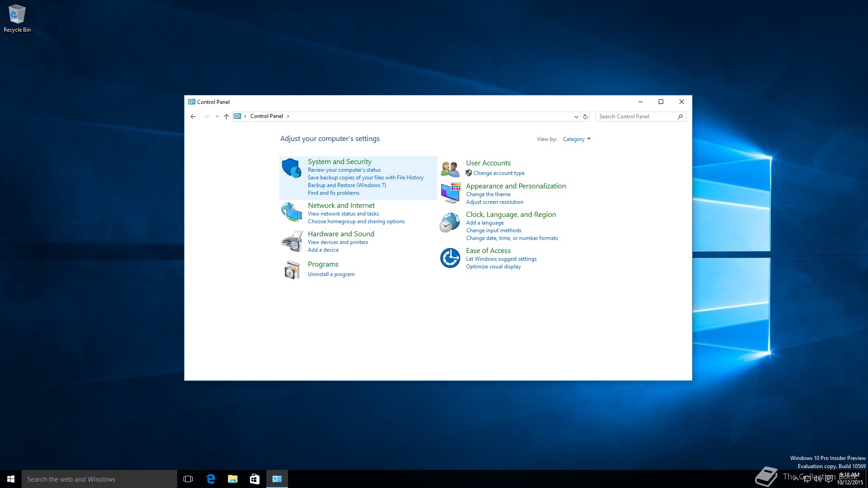Viewport: 868px width, 488px height.
Task: Go back with the back arrow
Action: [193, 117]
